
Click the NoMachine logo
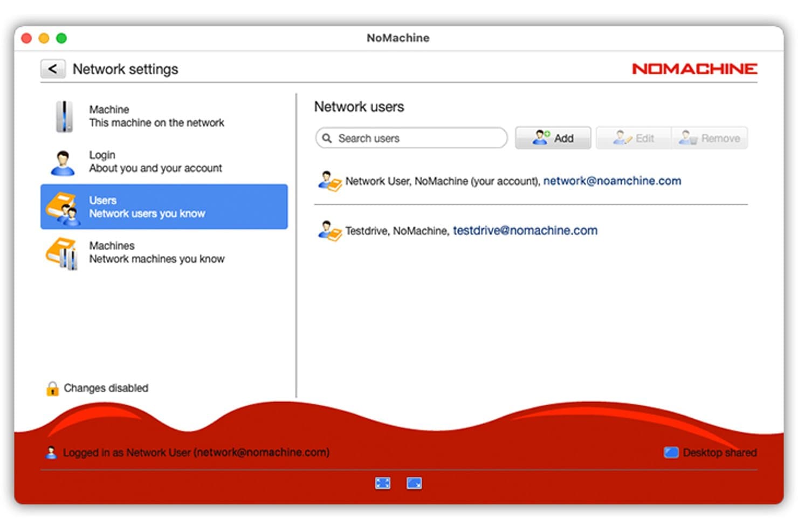click(694, 69)
